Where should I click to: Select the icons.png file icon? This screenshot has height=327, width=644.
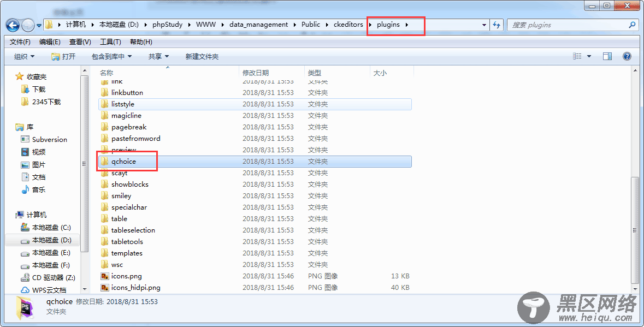click(x=105, y=276)
